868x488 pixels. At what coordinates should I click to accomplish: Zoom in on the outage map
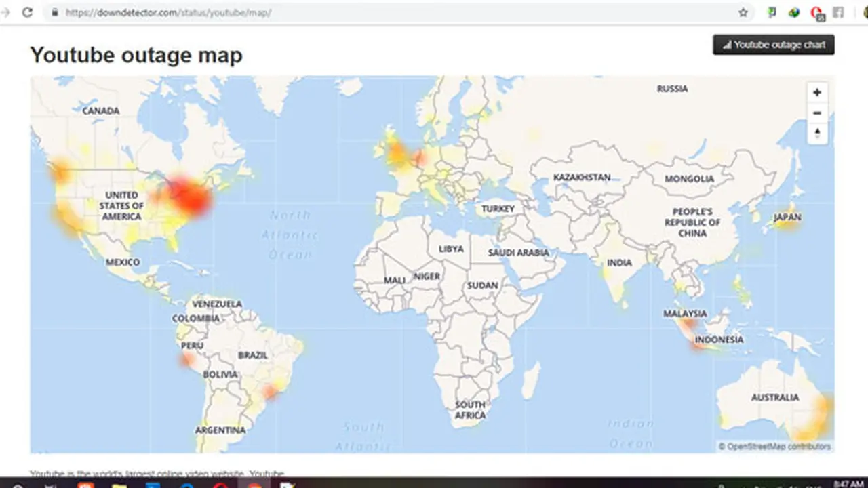(x=817, y=92)
